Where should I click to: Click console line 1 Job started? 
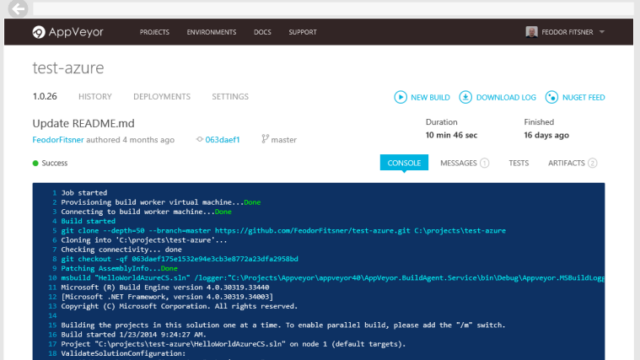tap(84, 193)
